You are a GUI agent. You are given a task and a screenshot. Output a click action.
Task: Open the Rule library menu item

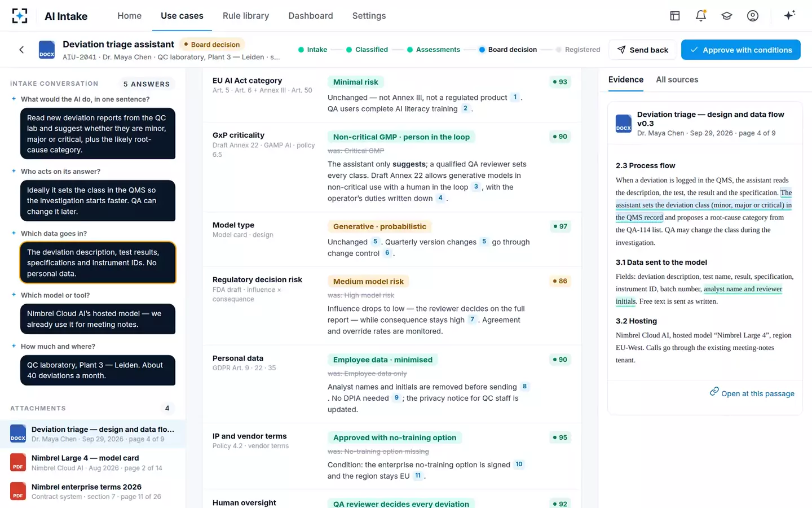tap(246, 16)
